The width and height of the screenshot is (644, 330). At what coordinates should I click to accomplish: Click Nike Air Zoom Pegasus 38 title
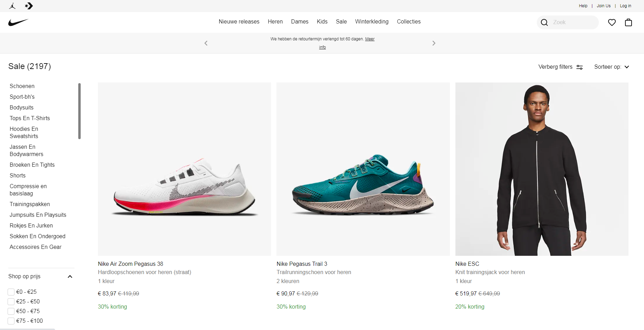pyautogui.click(x=130, y=264)
